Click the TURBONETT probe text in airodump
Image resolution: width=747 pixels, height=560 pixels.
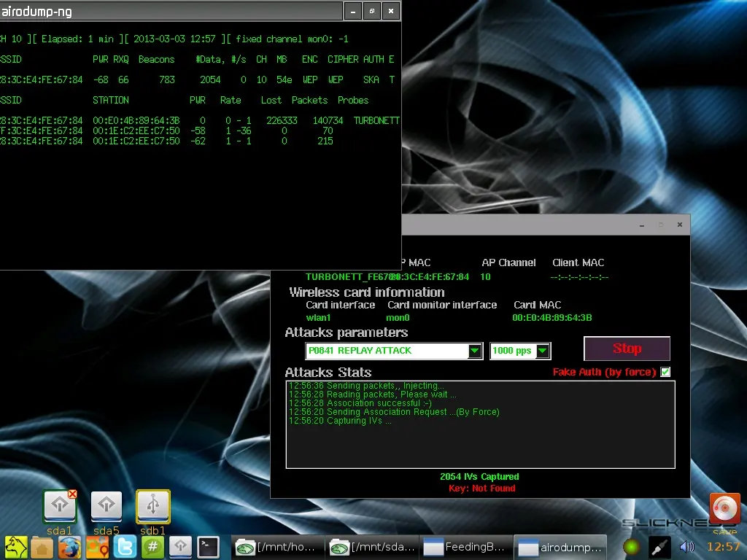(376, 120)
